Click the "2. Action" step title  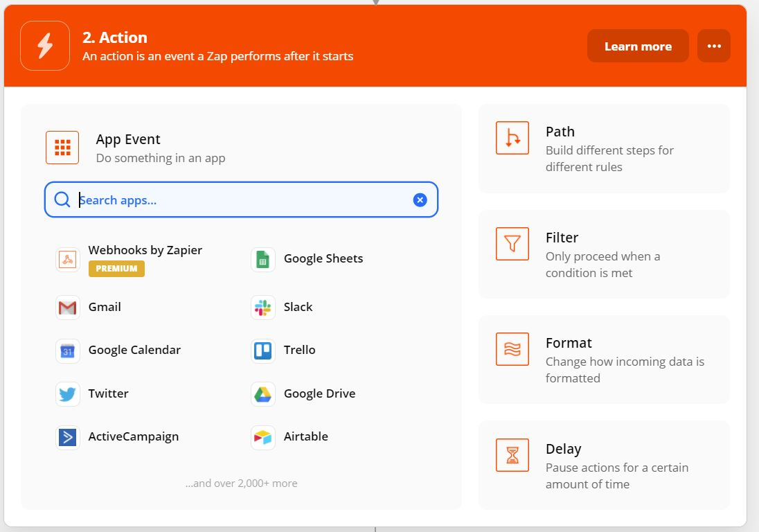[115, 37]
